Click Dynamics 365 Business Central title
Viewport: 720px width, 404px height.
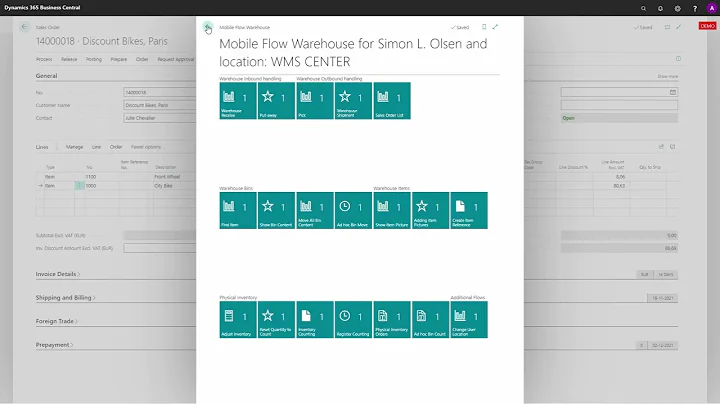[42, 8]
